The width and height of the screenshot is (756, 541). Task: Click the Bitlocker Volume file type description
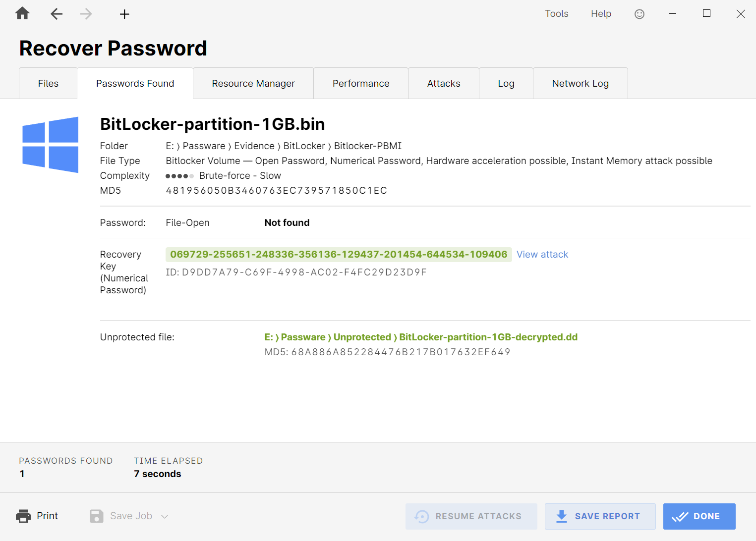(439, 161)
